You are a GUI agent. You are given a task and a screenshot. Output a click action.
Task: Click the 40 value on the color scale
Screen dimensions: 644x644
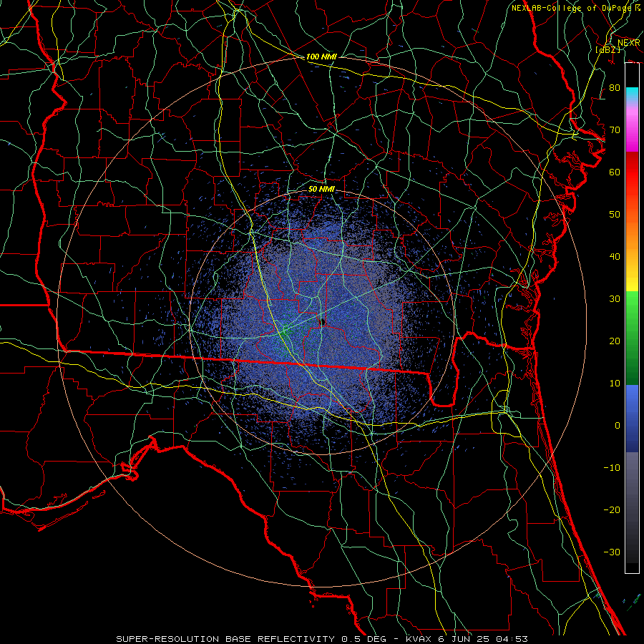coord(615,257)
